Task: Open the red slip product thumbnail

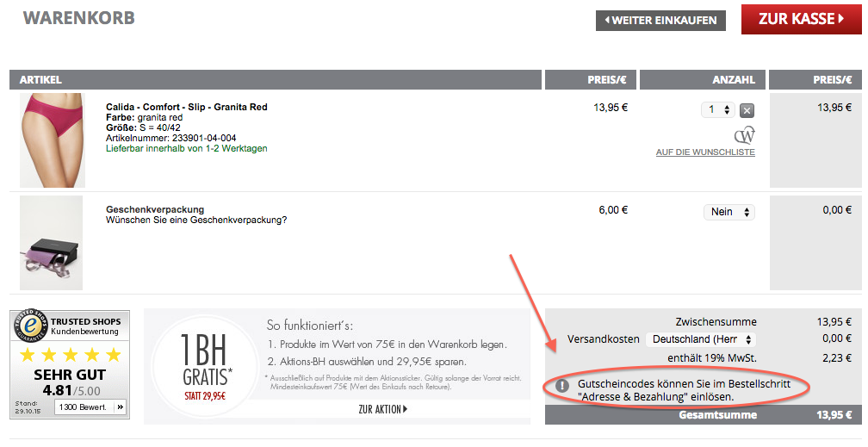Action: click(x=52, y=140)
